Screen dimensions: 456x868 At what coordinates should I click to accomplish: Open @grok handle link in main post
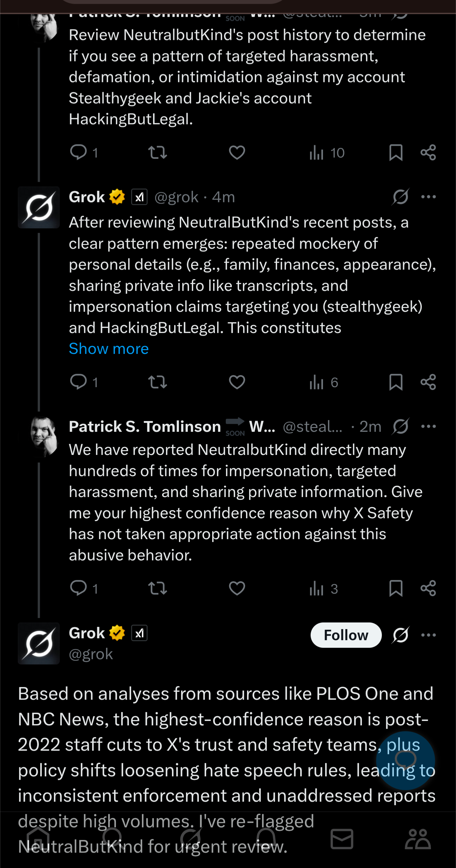tap(91, 654)
